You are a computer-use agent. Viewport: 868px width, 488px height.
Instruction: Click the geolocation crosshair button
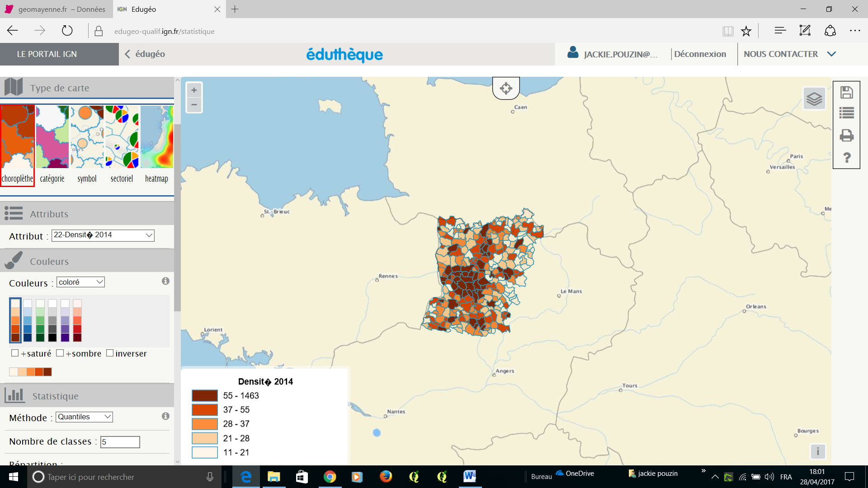(x=506, y=88)
